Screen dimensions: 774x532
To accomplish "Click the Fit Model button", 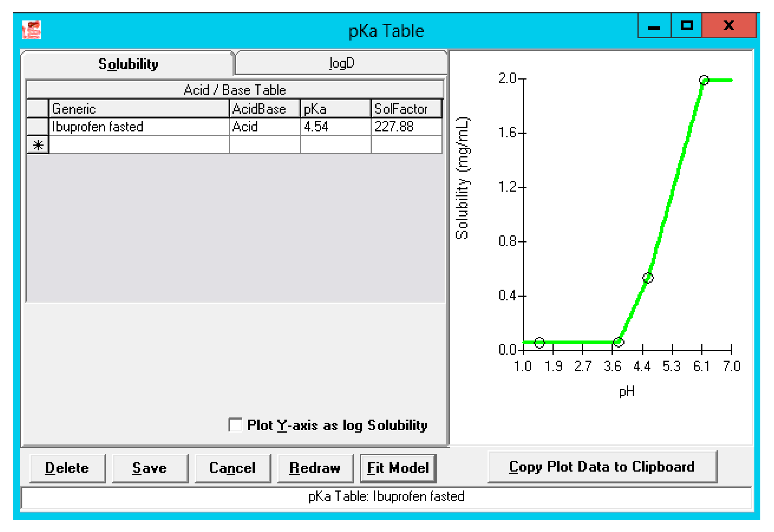I will [398, 468].
